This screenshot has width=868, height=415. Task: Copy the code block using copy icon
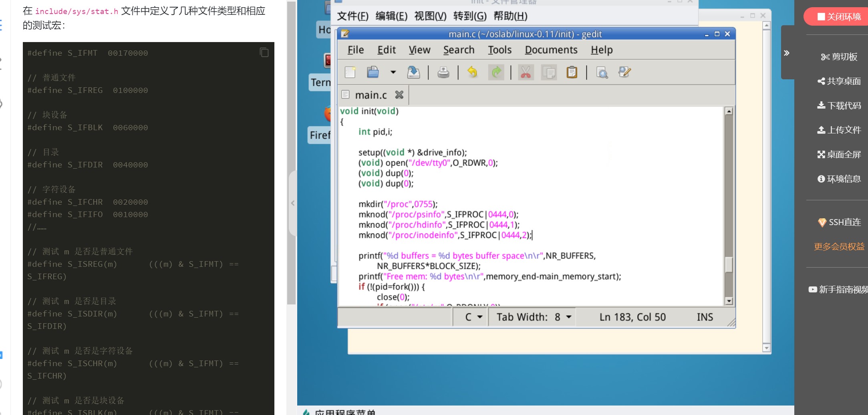(x=264, y=52)
